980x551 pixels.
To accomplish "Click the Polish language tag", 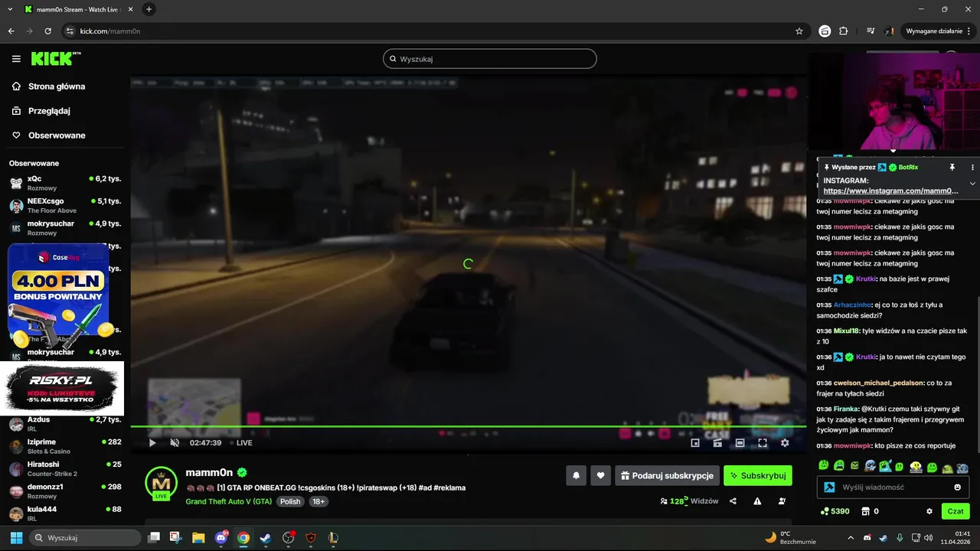I will [290, 501].
